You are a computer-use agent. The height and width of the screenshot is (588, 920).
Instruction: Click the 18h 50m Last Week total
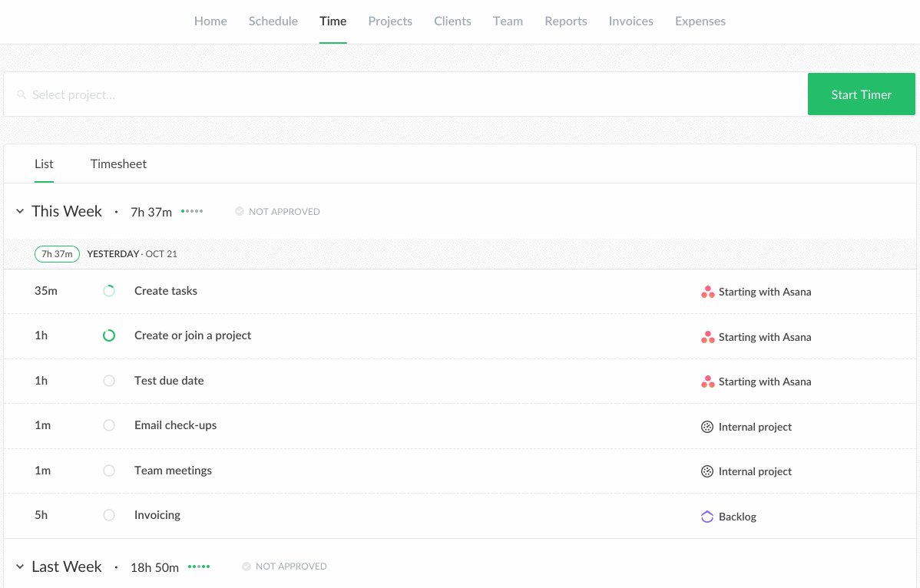click(x=154, y=567)
